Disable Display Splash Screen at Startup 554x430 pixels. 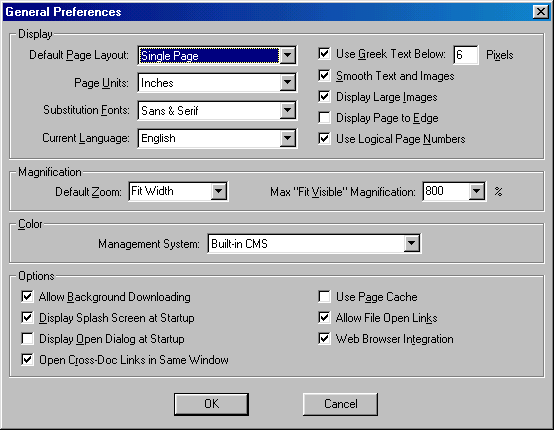coord(27,318)
